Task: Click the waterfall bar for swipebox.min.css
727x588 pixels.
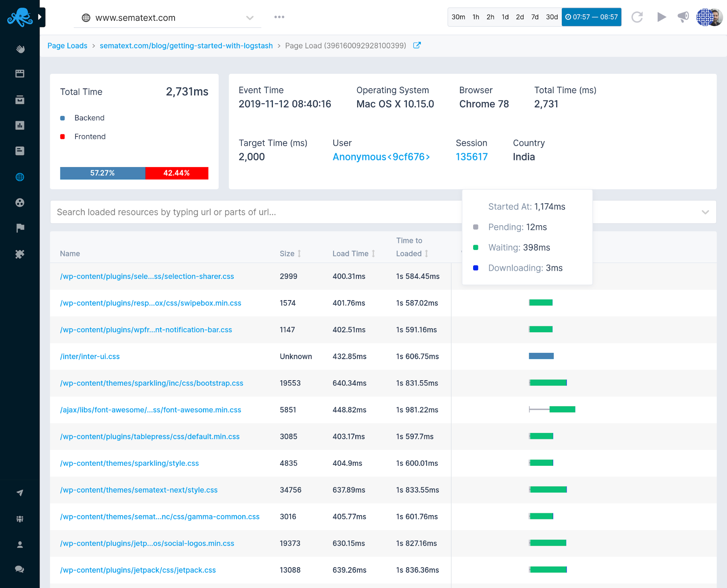Action: [541, 303]
